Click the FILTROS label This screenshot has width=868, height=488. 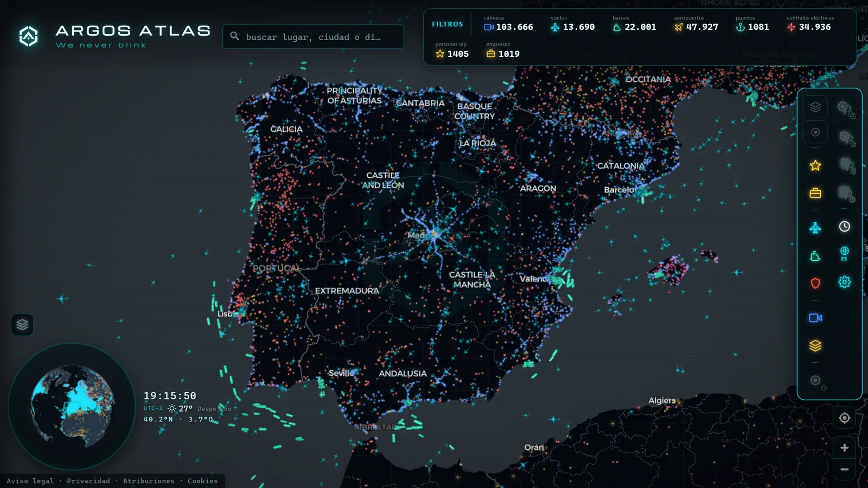[x=448, y=24]
